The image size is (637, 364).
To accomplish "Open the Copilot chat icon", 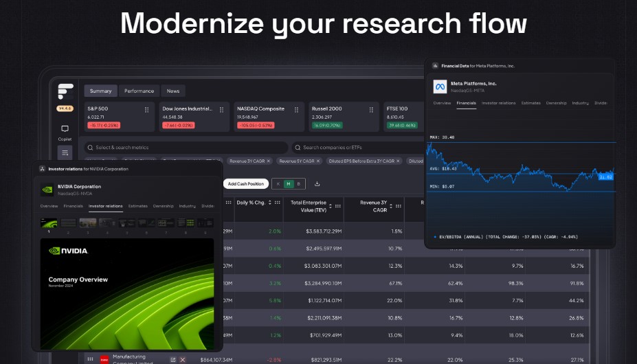I will tap(65, 129).
